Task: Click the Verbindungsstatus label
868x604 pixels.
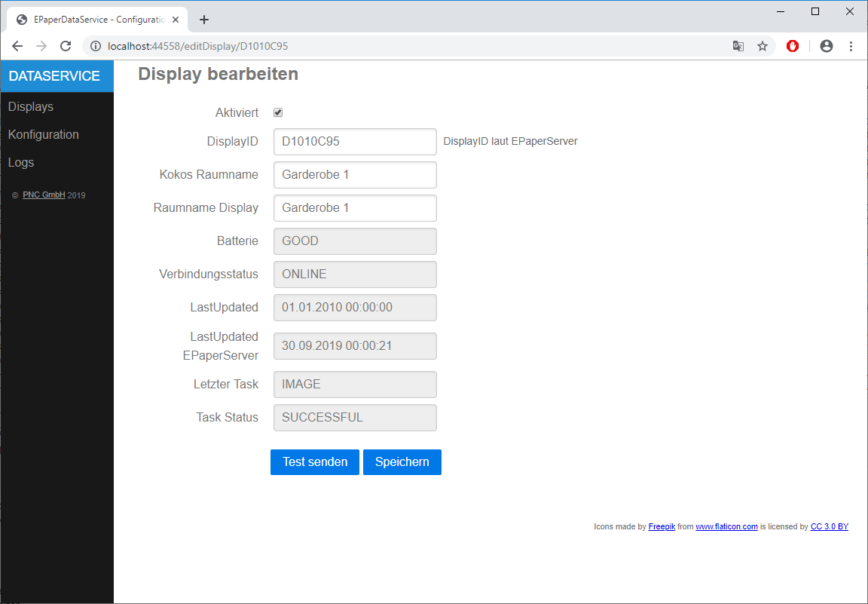Action: (209, 274)
